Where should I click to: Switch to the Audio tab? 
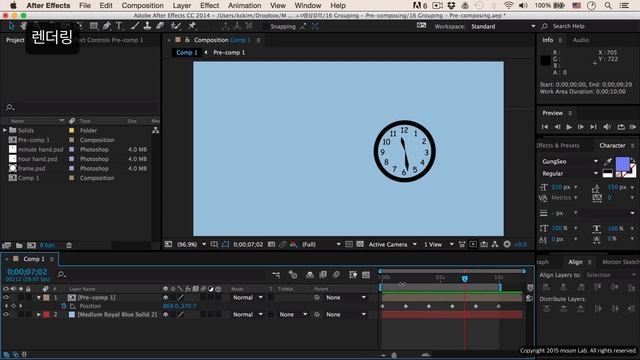580,40
